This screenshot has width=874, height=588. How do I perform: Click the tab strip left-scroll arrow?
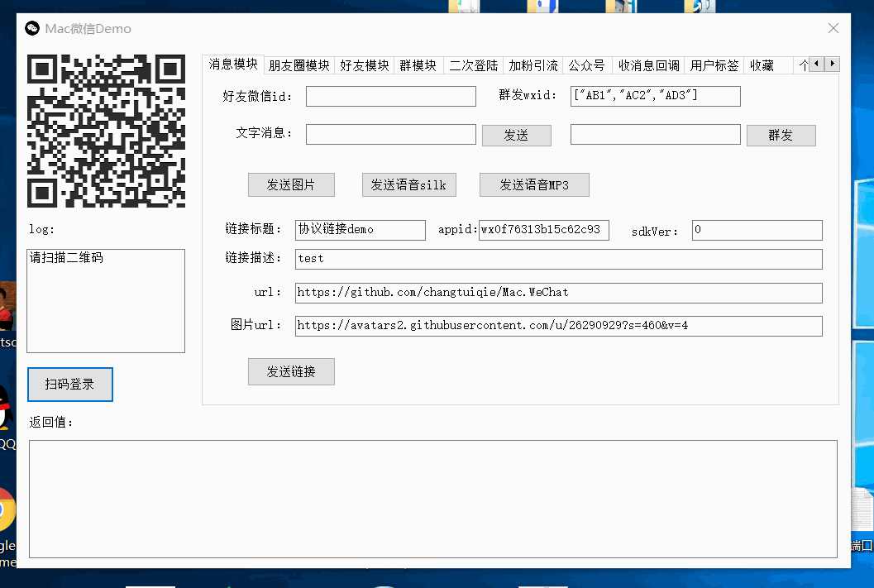point(817,64)
